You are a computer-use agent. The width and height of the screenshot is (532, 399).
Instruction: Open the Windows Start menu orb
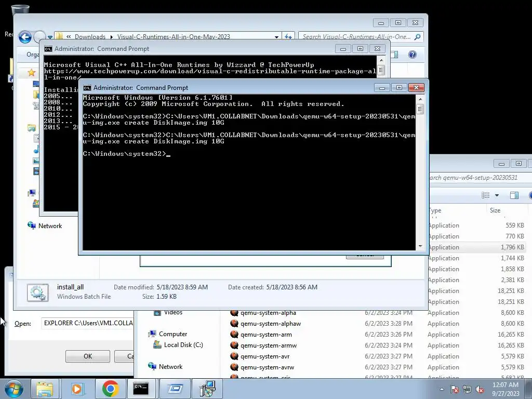click(14, 389)
